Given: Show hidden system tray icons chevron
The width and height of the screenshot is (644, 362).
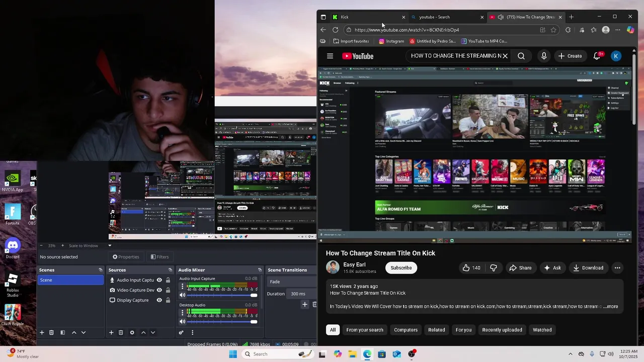Looking at the screenshot, I should (x=570, y=354).
